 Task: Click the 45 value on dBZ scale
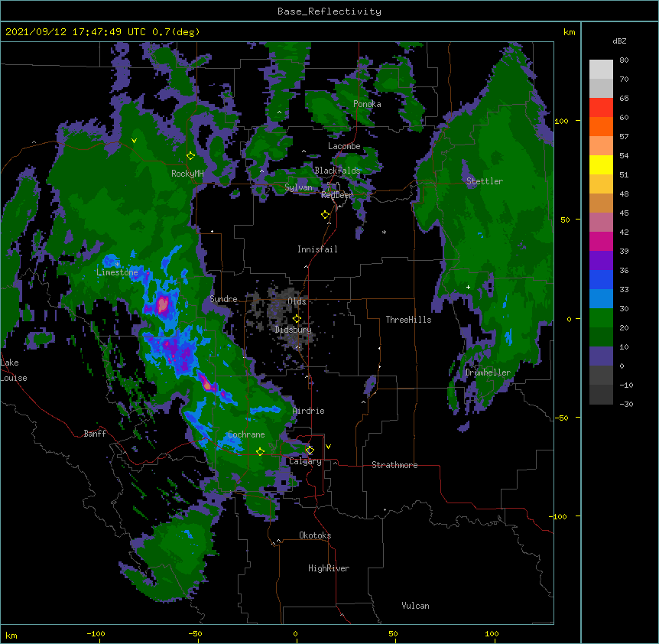[x=624, y=213]
